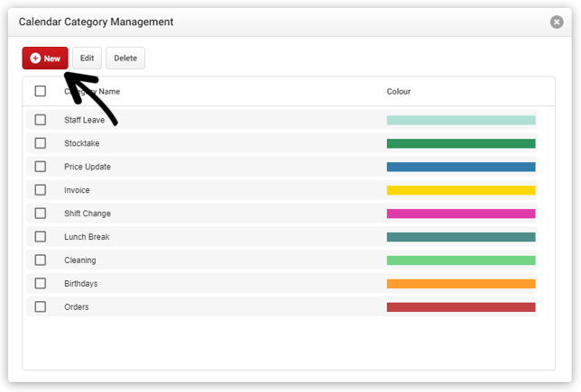Tick the Invoice row checkbox

41,190
